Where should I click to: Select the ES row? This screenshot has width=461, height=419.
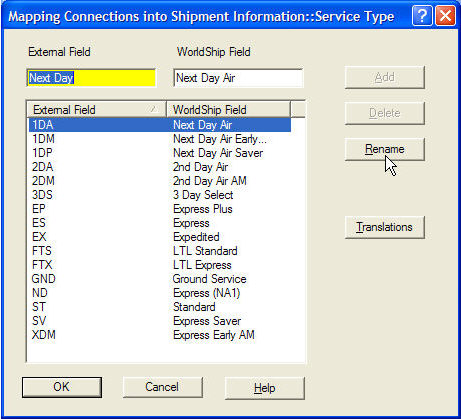click(160, 223)
